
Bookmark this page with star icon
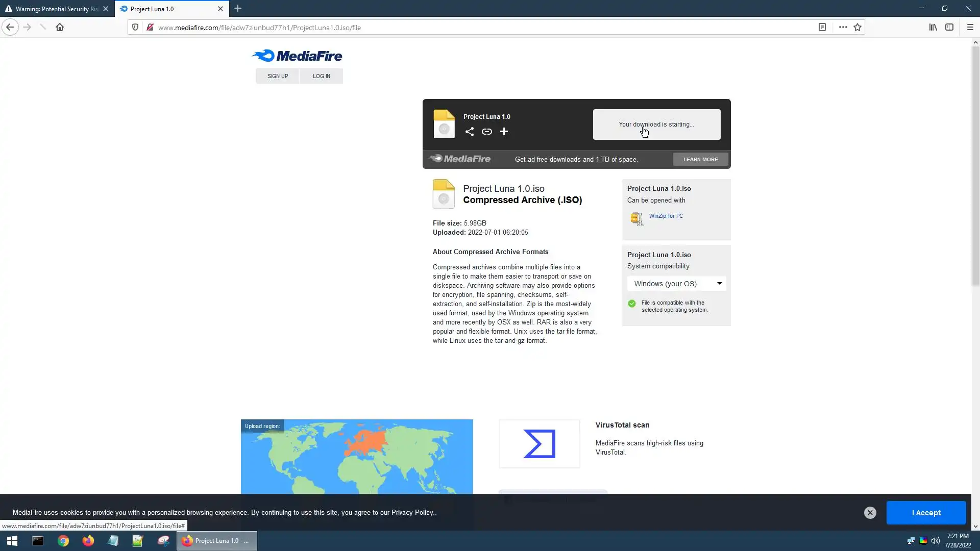pyautogui.click(x=857, y=27)
